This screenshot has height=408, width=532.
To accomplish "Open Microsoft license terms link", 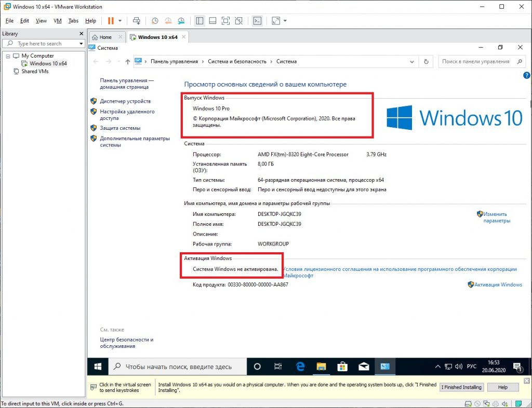I will pyautogui.click(x=400, y=272).
